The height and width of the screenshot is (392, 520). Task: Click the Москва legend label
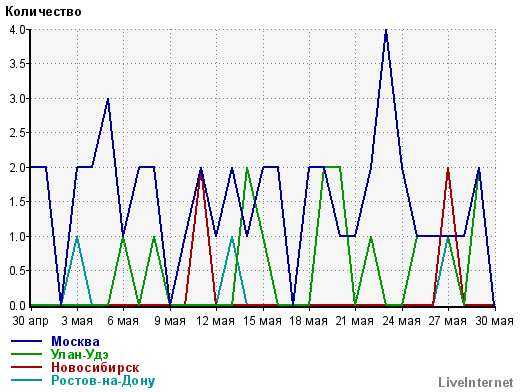75,341
